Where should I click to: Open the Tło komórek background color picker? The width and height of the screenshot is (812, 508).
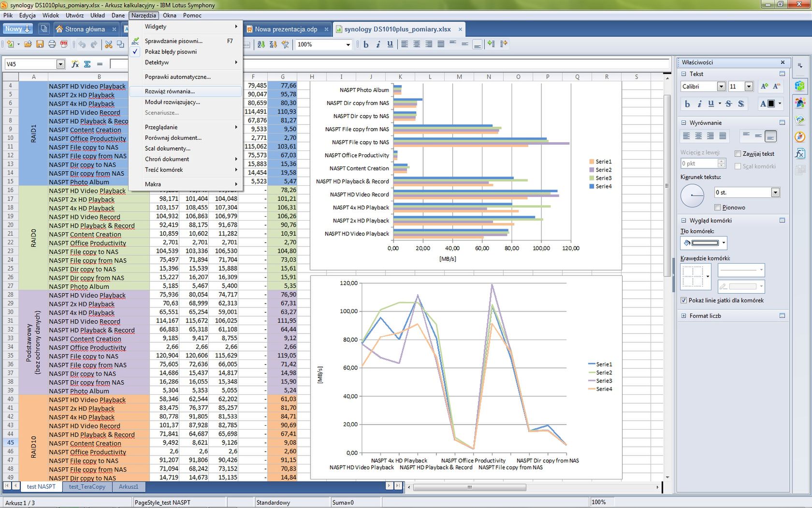(x=703, y=243)
